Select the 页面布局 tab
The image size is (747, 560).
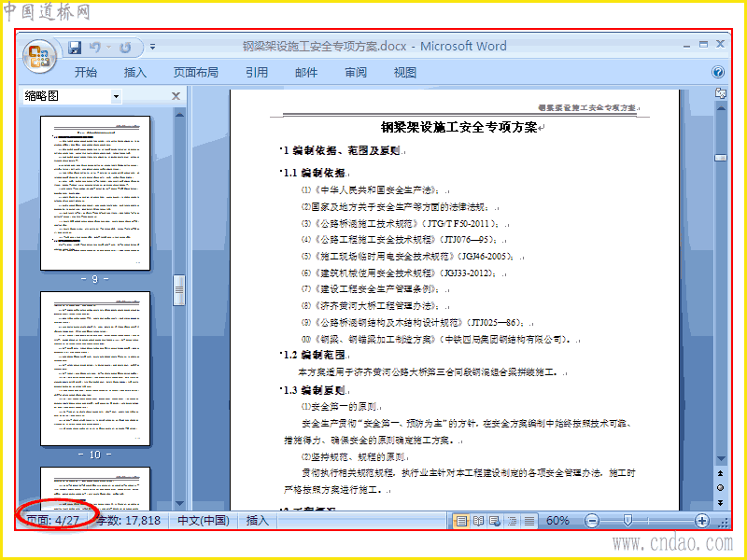196,73
